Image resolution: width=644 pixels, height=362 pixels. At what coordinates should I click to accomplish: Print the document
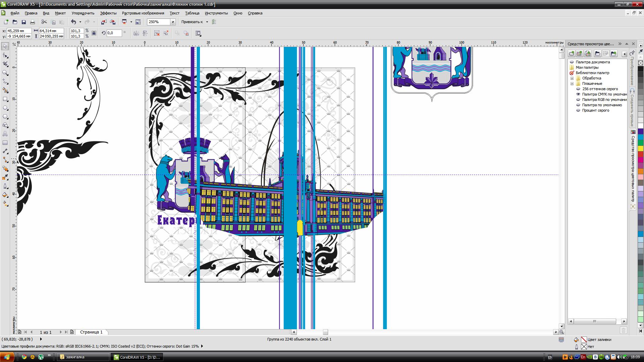pos(32,22)
